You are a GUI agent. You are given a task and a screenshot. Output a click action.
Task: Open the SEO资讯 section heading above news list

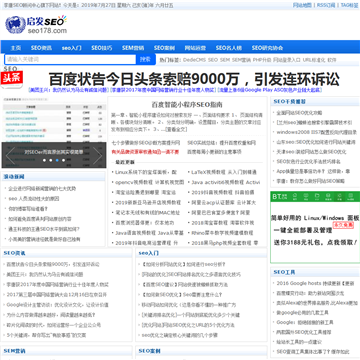click(x=15, y=253)
